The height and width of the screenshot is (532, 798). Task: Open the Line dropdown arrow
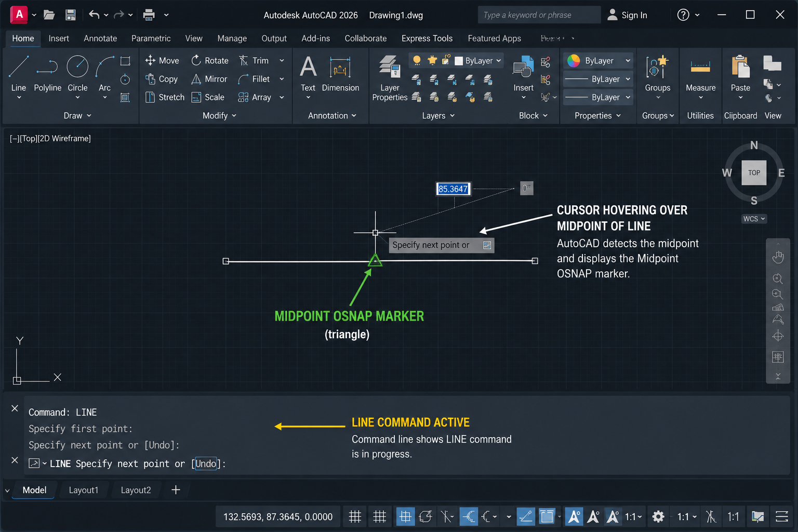pos(19,98)
